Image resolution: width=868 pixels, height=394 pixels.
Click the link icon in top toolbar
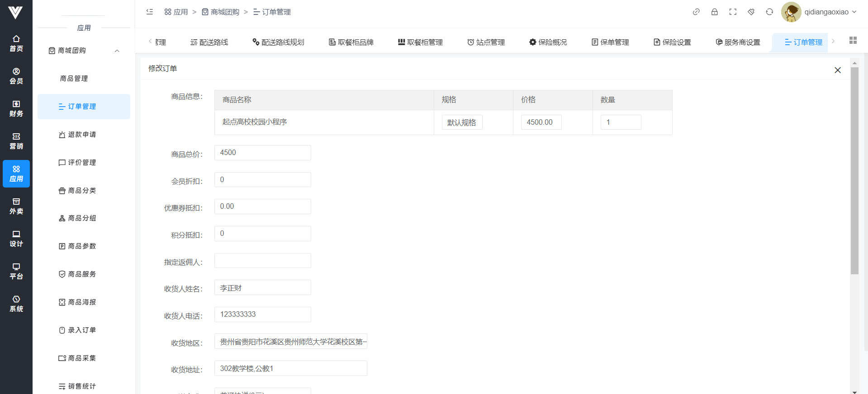tap(696, 12)
